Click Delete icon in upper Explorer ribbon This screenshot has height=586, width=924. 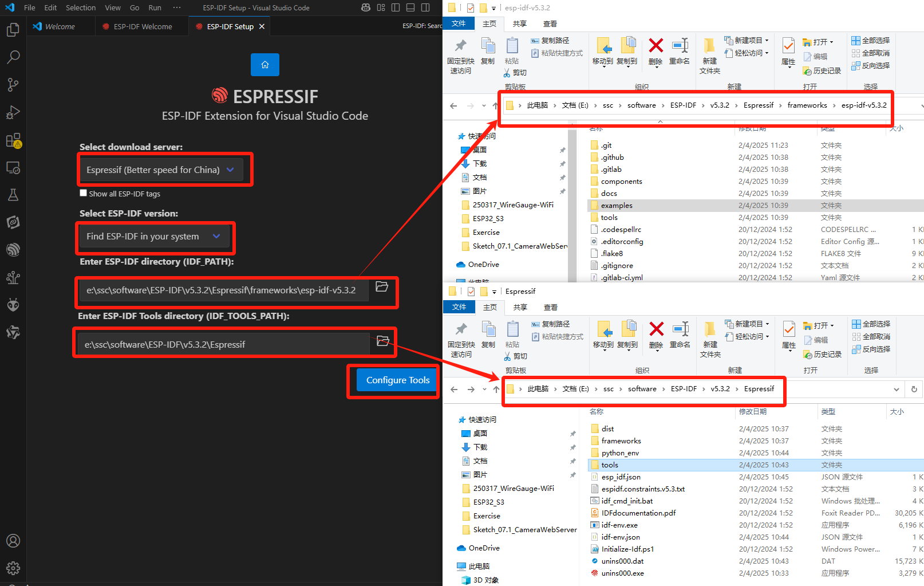(x=656, y=52)
